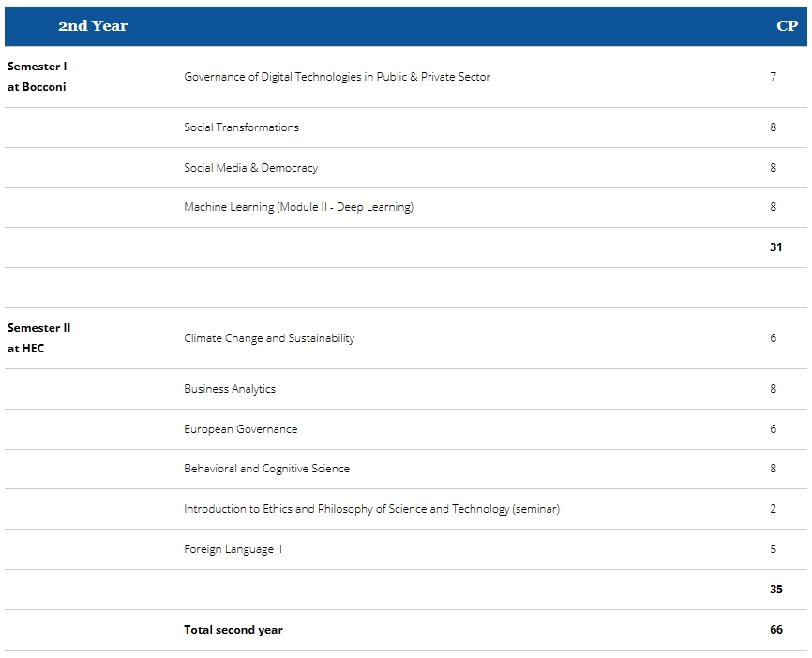Click CP value 5 for Foreign Language II
812x658 pixels.
tap(774, 548)
